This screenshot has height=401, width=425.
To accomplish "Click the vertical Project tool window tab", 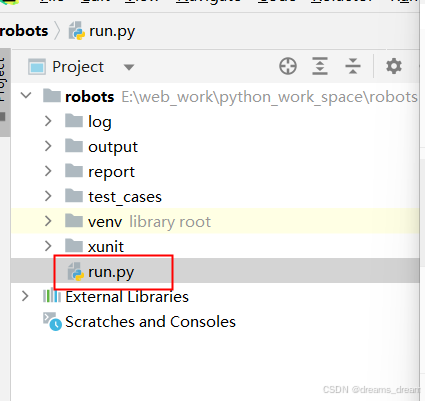I will (5, 92).
